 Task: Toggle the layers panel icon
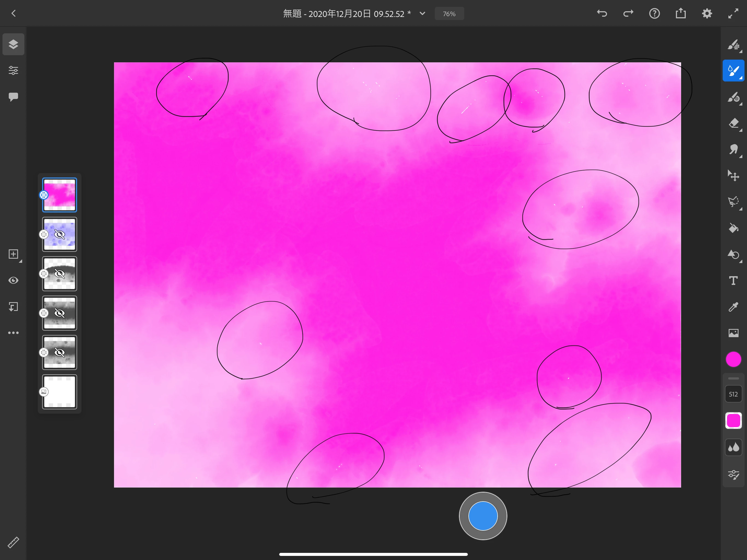(13, 44)
